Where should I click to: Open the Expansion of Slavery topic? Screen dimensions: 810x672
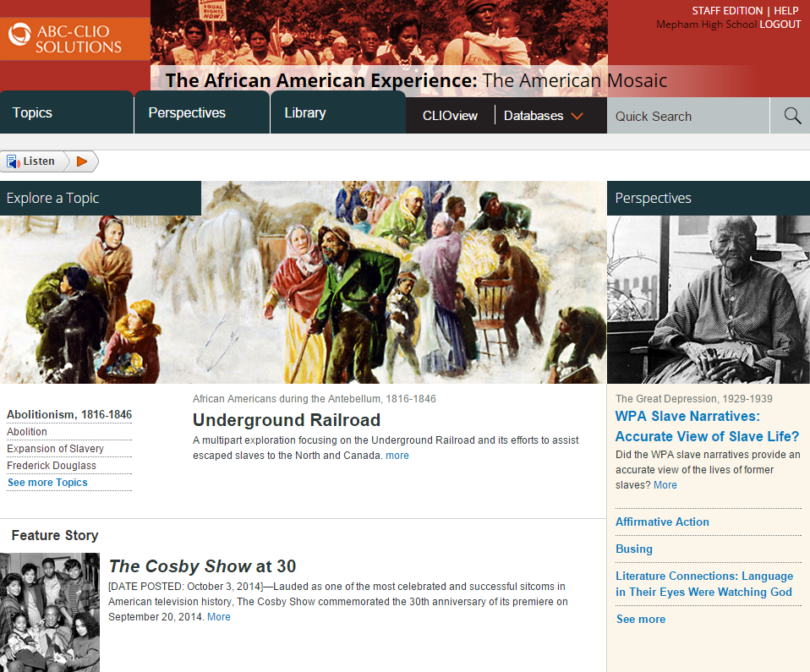[x=55, y=448]
